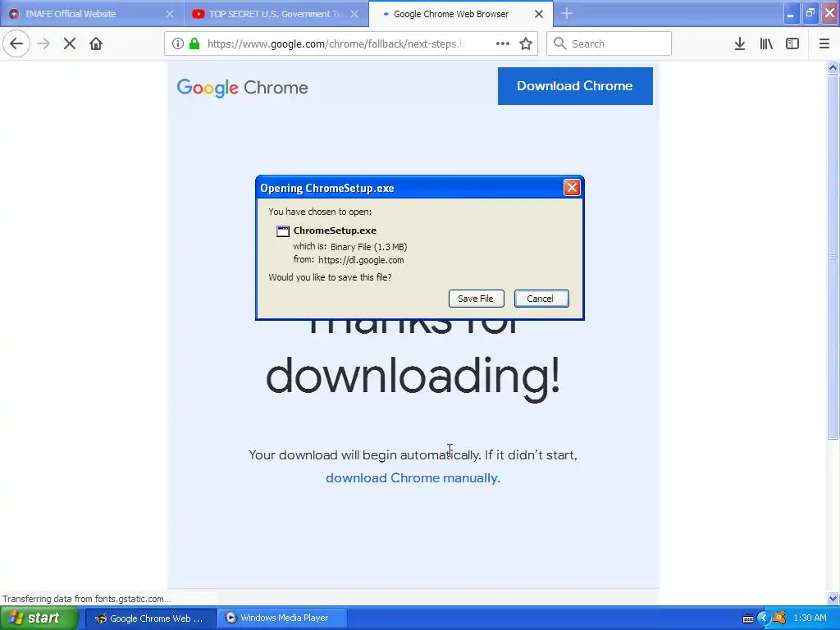Viewport: 840px width, 630px height.
Task: Minimize the Firefox window
Action: click(x=792, y=14)
